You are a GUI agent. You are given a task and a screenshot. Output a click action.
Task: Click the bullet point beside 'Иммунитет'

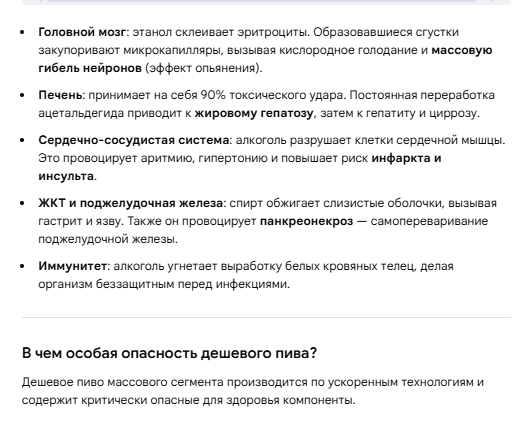pyautogui.click(x=22, y=266)
